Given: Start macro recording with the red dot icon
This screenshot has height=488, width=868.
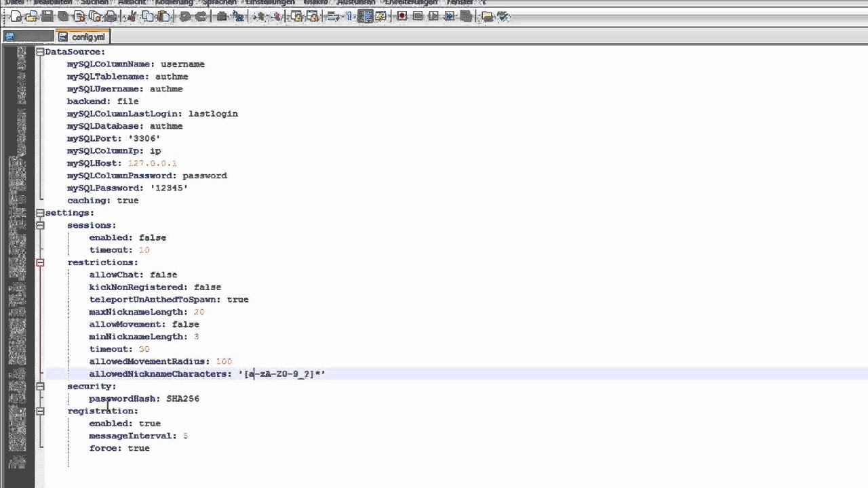Looking at the screenshot, I should tap(402, 16).
